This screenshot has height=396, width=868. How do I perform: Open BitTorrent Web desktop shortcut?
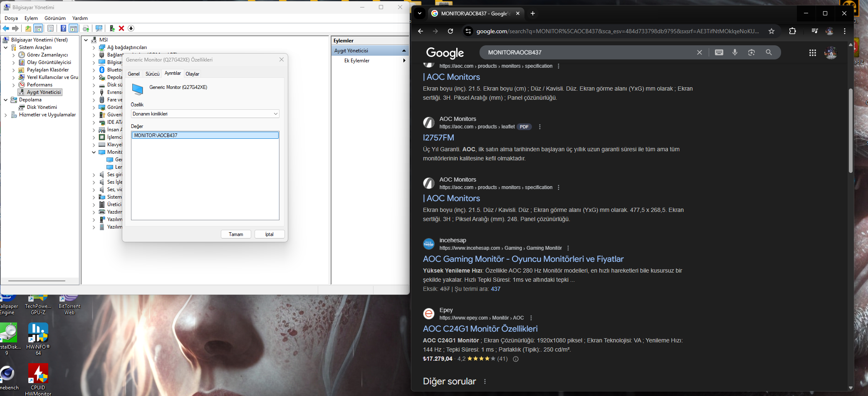click(69, 305)
